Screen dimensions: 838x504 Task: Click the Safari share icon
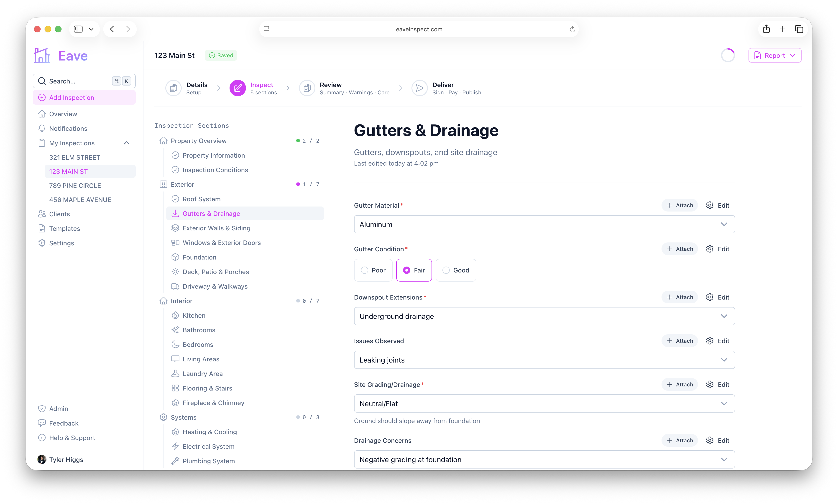coord(766,29)
